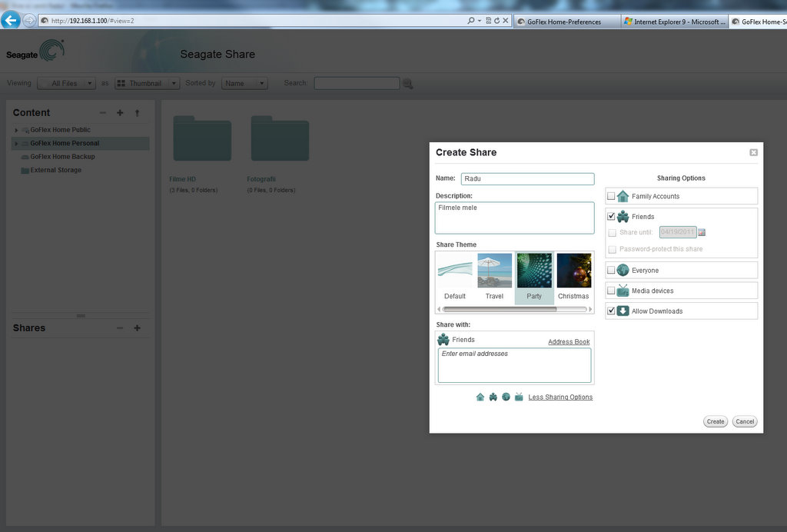Screen dimensions: 787x532
Task: Select the External Storage tree item
Action: click(x=55, y=170)
